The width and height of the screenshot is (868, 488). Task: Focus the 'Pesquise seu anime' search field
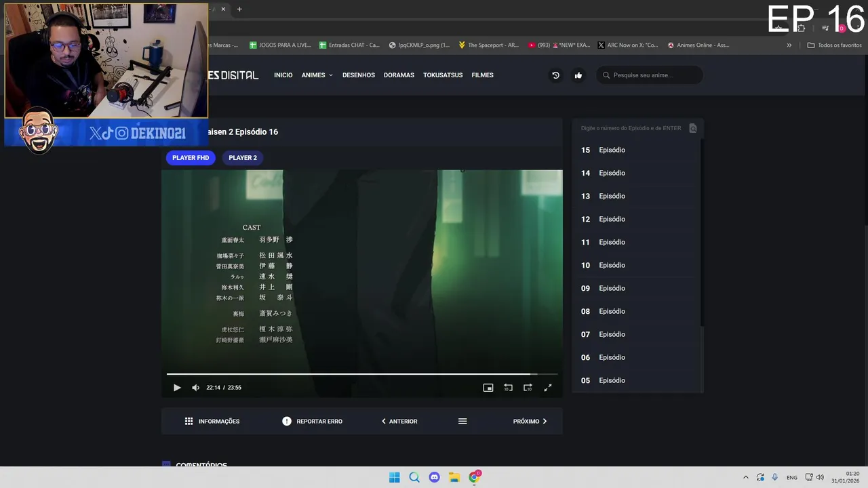coord(650,75)
